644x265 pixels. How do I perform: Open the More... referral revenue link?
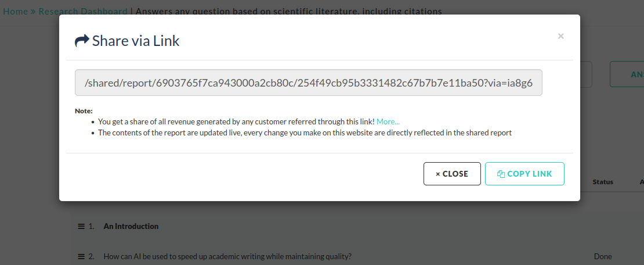[x=388, y=121]
